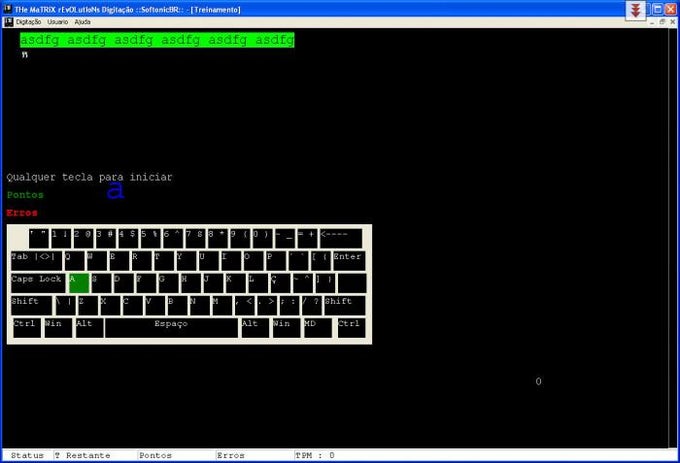Click the G key on virtual keyboard
680x463 pixels.
(x=169, y=283)
